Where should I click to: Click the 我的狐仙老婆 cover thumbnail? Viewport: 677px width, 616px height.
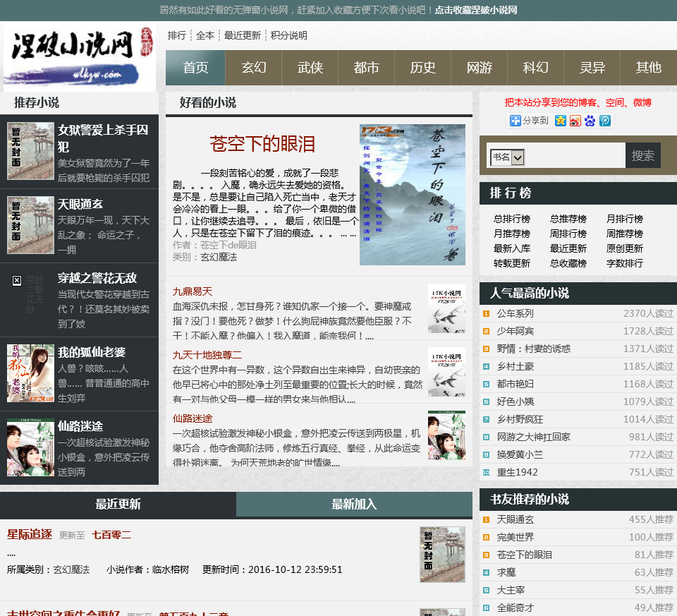coord(30,373)
